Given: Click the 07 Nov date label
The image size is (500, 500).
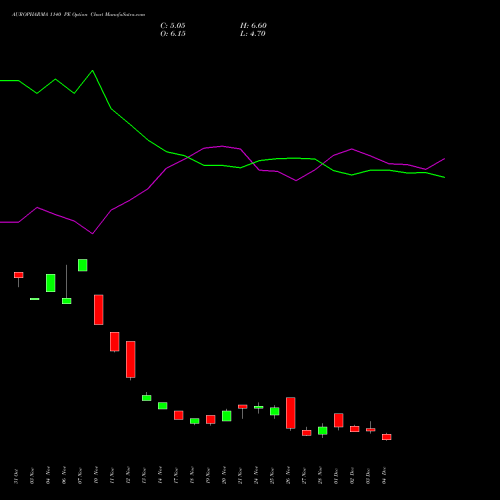Looking at the screenshot, I should (x=80, y=476).
